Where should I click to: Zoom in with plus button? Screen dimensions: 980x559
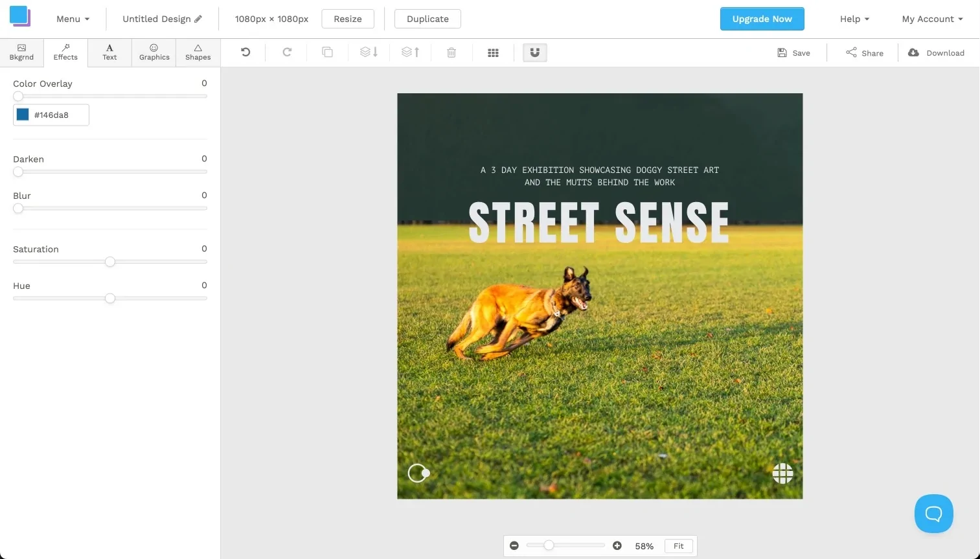pyautogui.click(x=617, y=546)
